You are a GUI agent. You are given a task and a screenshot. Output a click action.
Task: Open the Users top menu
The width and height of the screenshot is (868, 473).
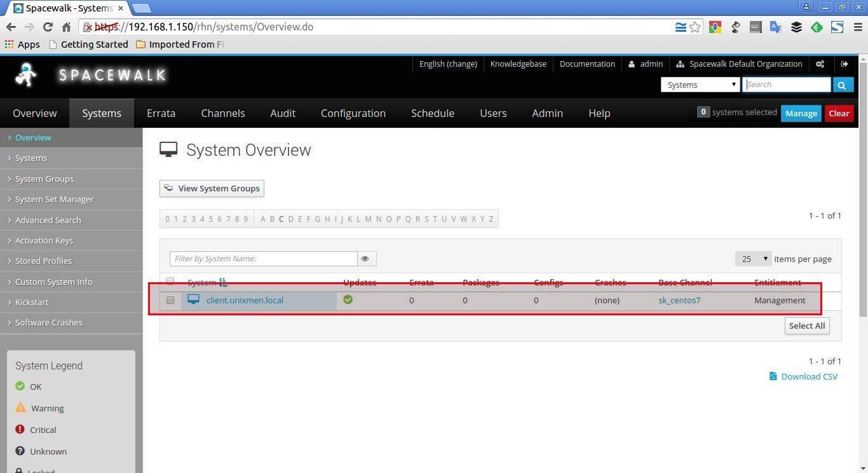pos(493,113)
